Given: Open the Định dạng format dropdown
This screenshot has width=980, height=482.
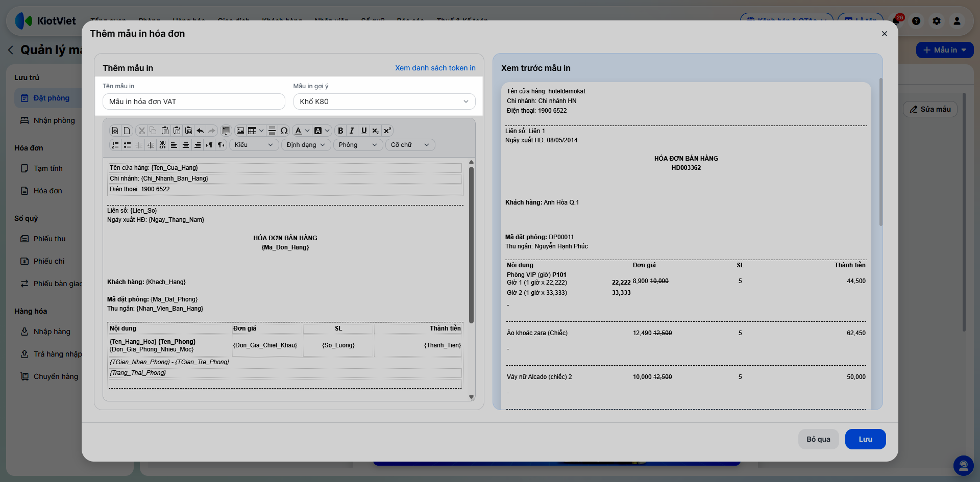Looking at the screenshot, I should click(306, 145).
